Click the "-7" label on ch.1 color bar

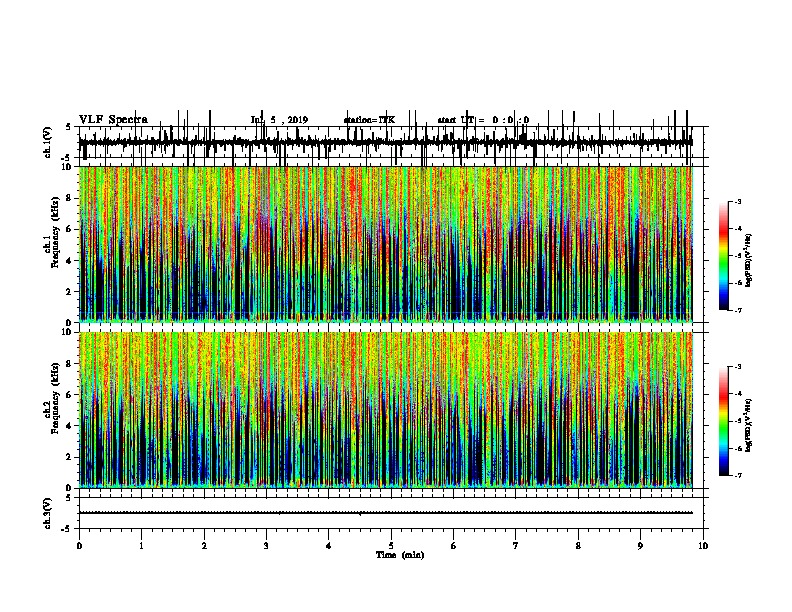pos(738,310)
